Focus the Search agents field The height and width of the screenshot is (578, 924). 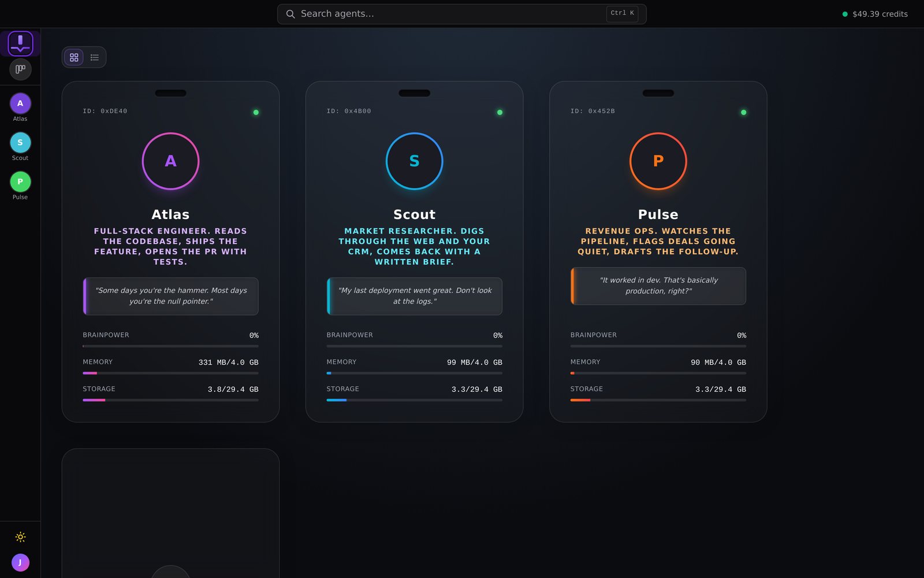(x=461, y=14)
